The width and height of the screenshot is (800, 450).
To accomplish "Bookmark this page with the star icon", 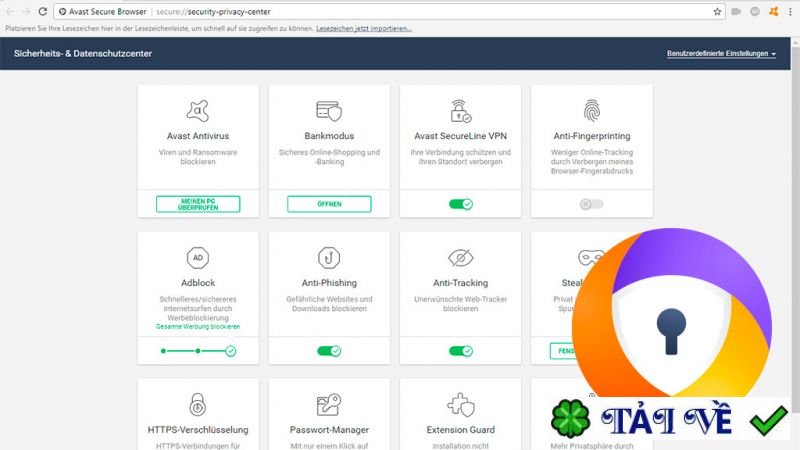I will coord(717,11).
